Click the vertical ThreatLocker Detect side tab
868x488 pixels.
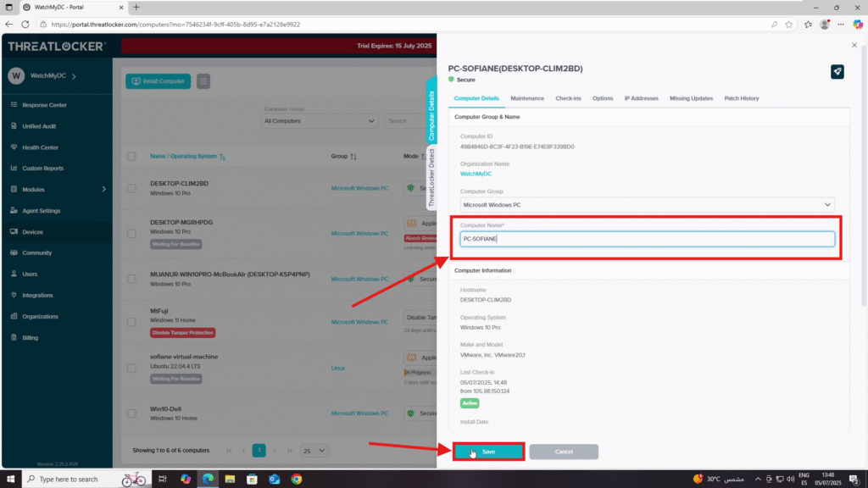pos(431,177)
